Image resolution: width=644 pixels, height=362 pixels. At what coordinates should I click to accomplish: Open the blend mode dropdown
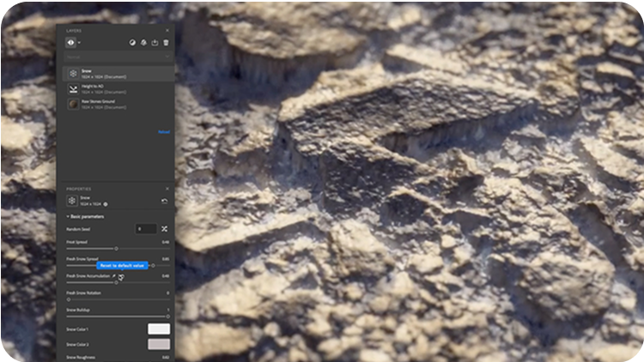click(116, 57)
